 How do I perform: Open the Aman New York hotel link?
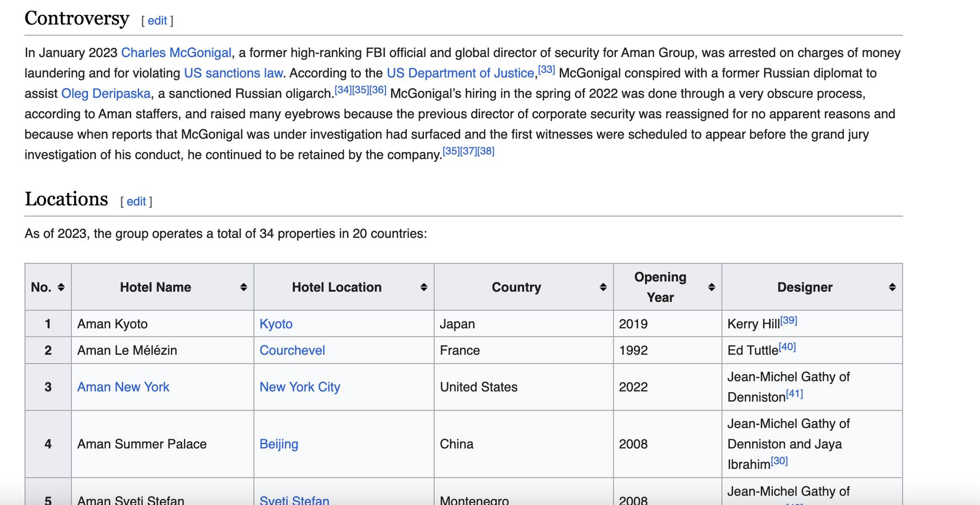[x=123, y=387]
